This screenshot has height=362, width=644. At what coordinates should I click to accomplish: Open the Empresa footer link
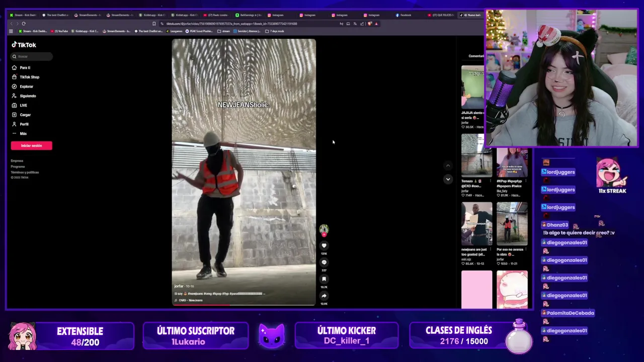coord(17,161)
